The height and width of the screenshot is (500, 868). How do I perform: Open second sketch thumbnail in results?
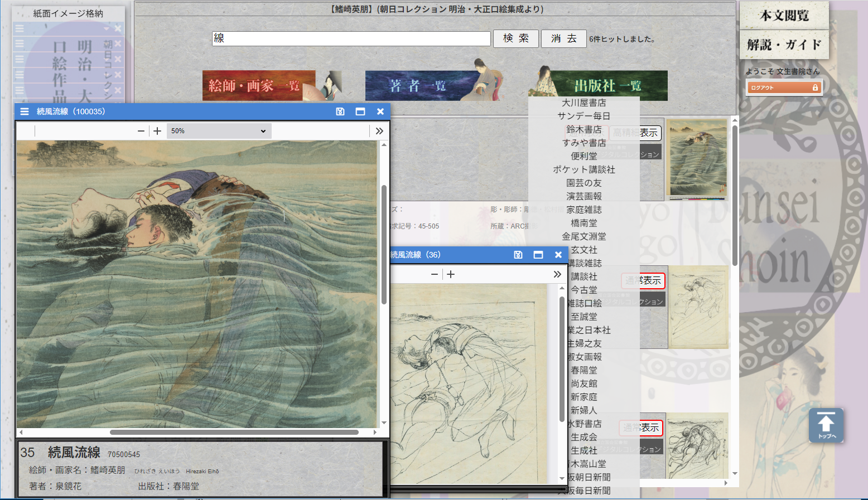pos(698,307)
